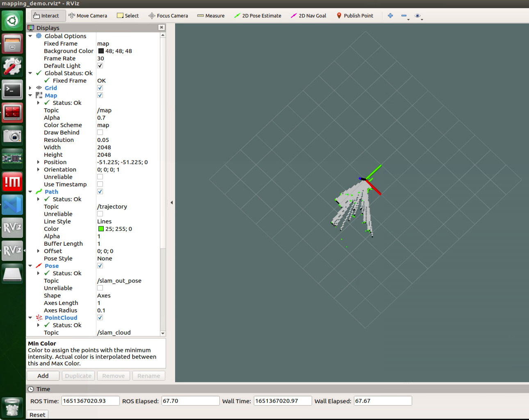The image size is (529, 420).
Task: Click the blue plus to add a tool
Action: coord(390,15)
